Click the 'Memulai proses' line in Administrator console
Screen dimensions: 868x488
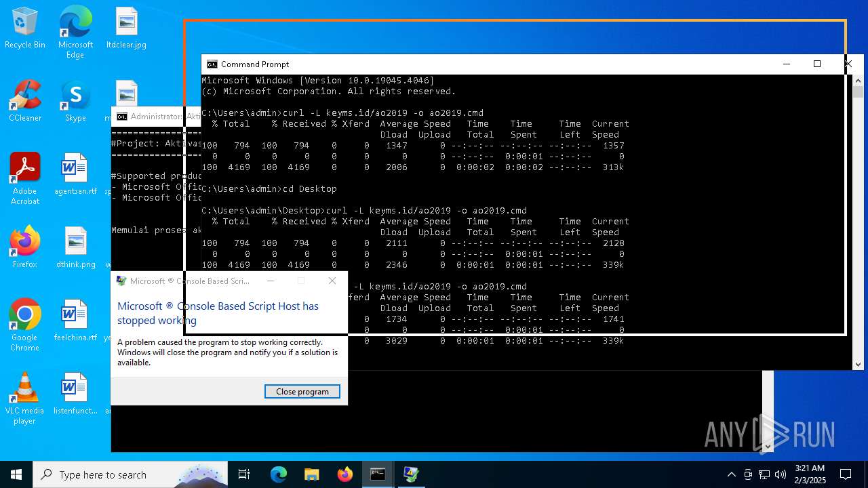click(x=156, y=230)
